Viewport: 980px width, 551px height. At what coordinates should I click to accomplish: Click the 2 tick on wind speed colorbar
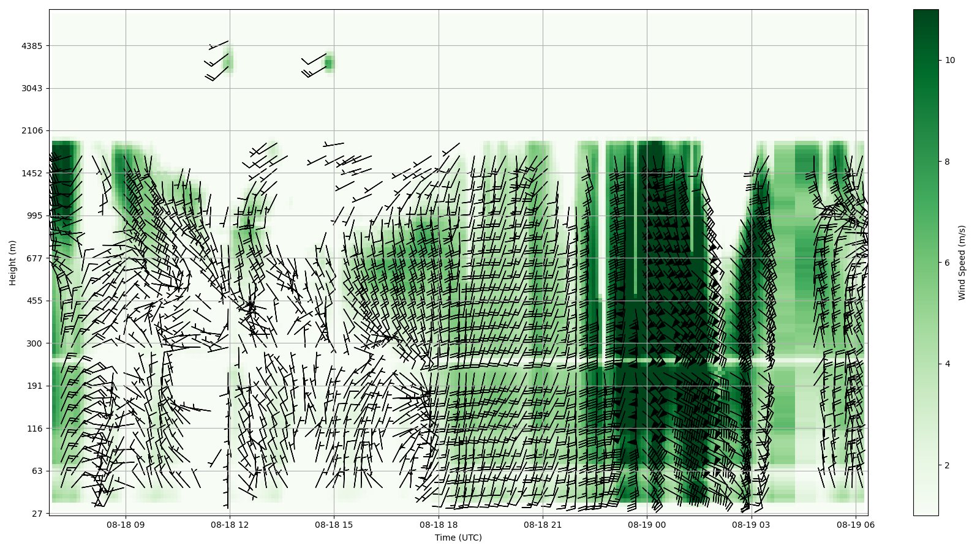(x=948, y=465)
